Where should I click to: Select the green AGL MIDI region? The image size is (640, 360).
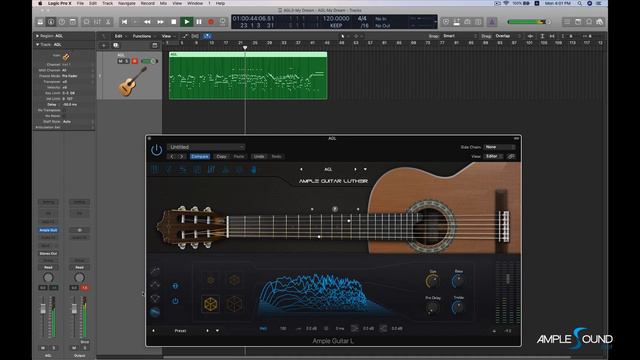(x=248, y=76)
